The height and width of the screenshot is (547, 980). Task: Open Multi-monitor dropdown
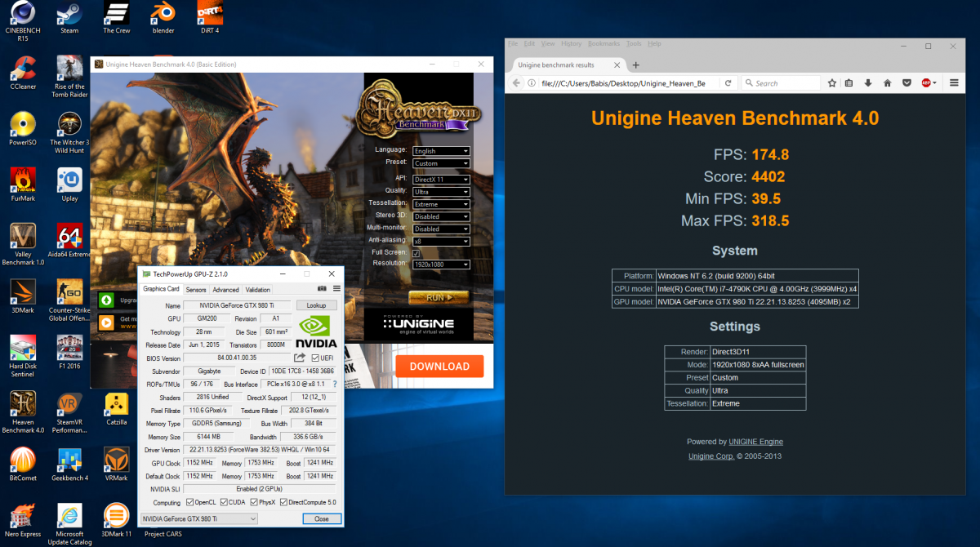click(441, 229)
